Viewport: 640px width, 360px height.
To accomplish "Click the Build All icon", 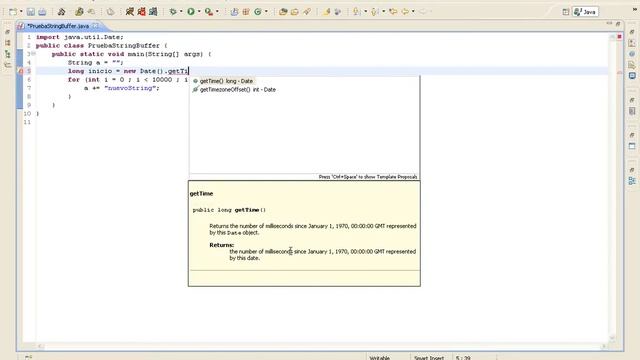I will click(x=61, y=12).
